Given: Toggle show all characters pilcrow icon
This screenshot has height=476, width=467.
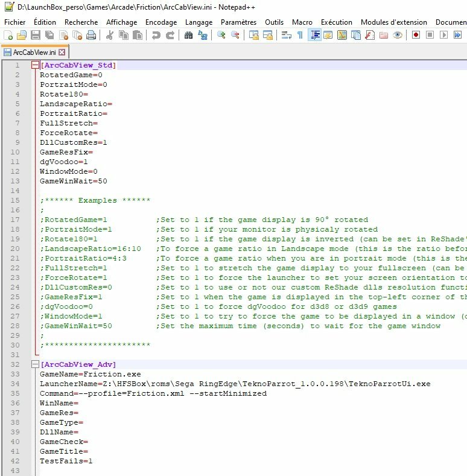Looking at the screenshot, I should (x=300, y=36).
